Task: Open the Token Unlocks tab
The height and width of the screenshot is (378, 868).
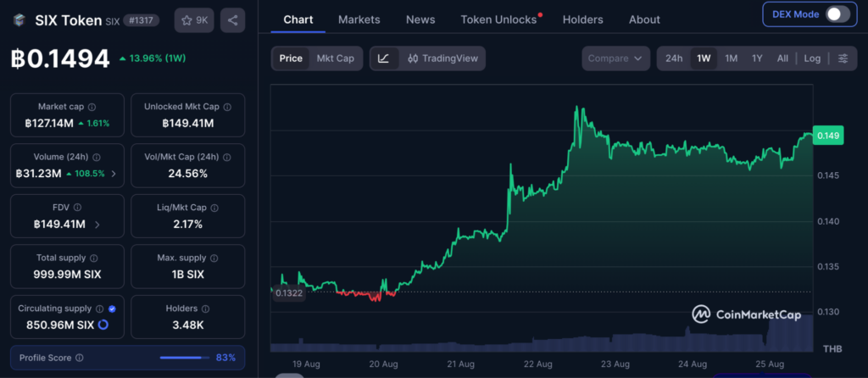Action: [x=498, y=19]
